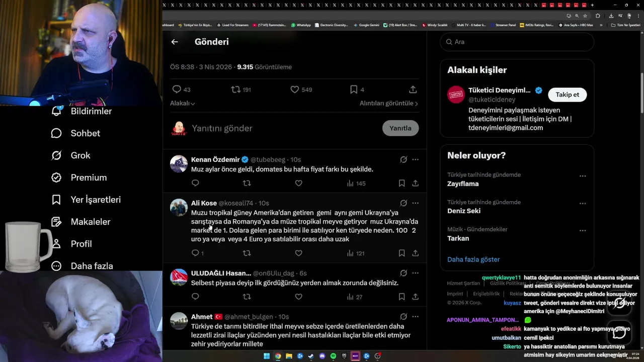
Task: Repost ULUDAĞLI Hasan's comment
Action: [247, 297]
